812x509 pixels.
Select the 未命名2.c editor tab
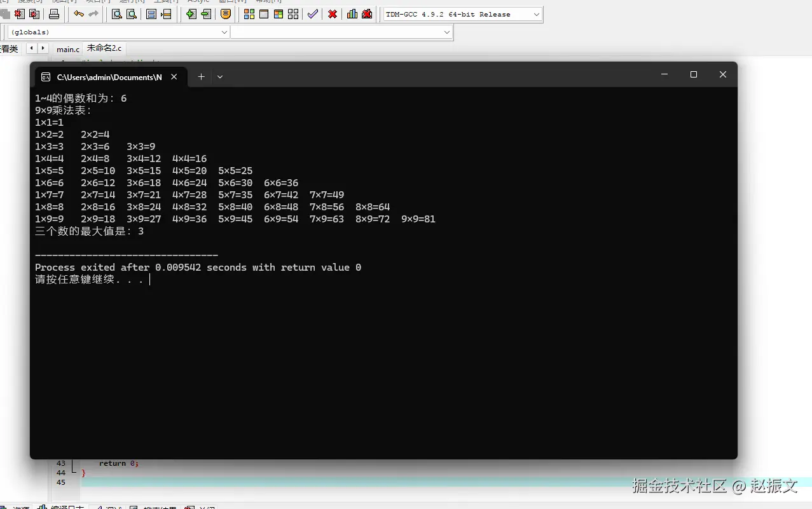click(104, 48)
